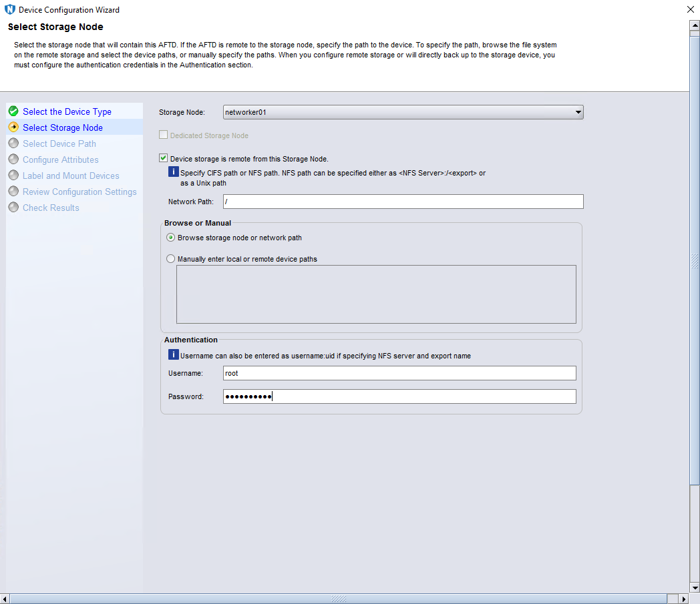
Task: Click the gray status icon beside Configure Attributes
Action: 13,160
